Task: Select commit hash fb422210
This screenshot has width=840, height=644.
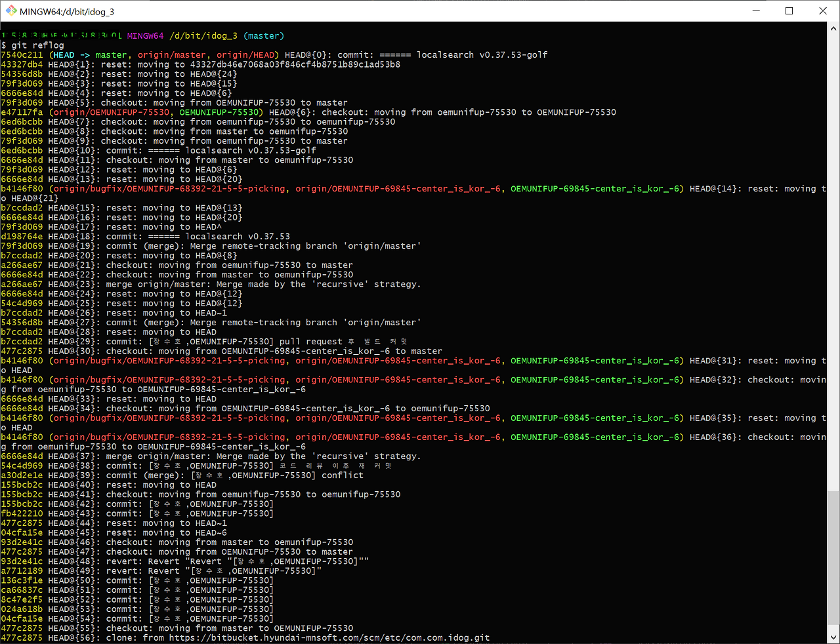Action: tap(20, 513)
